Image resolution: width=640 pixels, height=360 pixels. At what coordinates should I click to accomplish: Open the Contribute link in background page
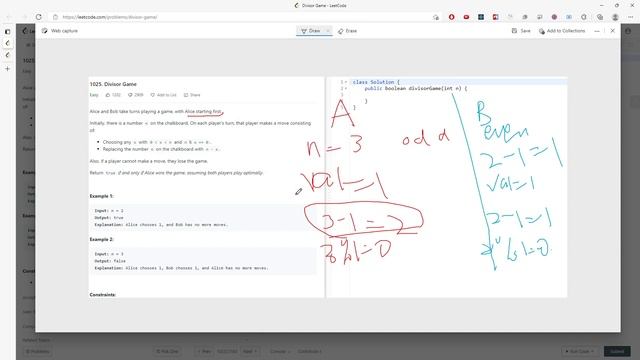pos(310,351)
